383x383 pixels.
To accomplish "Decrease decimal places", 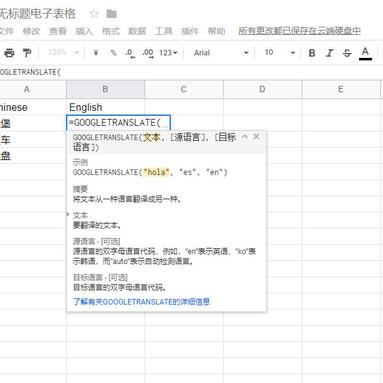I will 130,53.
